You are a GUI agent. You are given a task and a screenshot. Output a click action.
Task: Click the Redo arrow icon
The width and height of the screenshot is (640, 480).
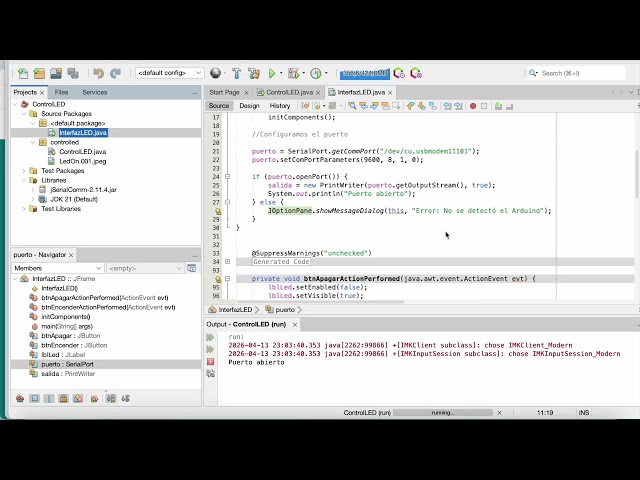tap(116, 73)
